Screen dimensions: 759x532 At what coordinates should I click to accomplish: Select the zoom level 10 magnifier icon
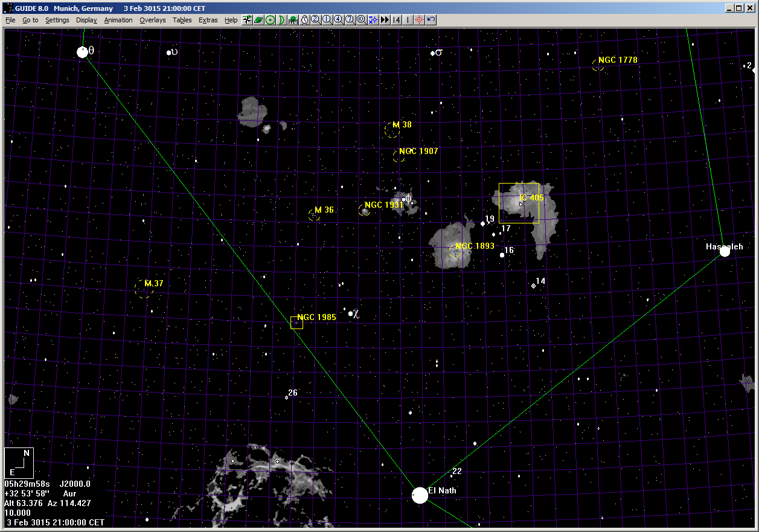(362, 19)
